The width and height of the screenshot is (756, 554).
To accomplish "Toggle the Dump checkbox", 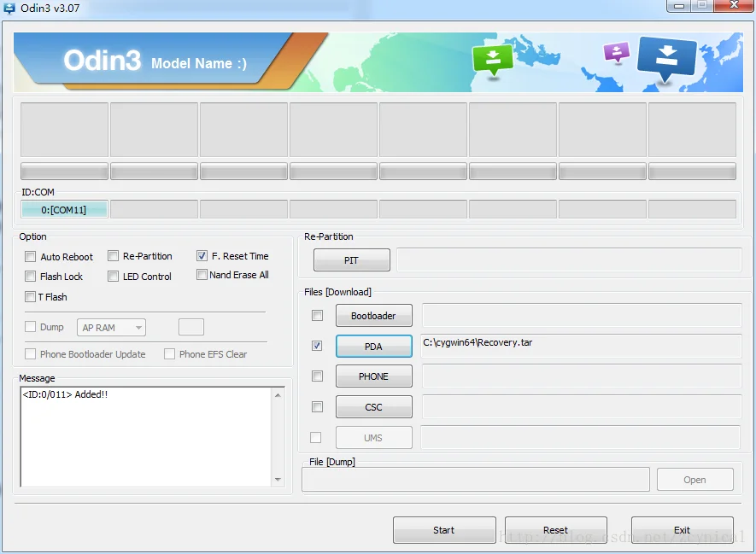I will coord(31,327).
